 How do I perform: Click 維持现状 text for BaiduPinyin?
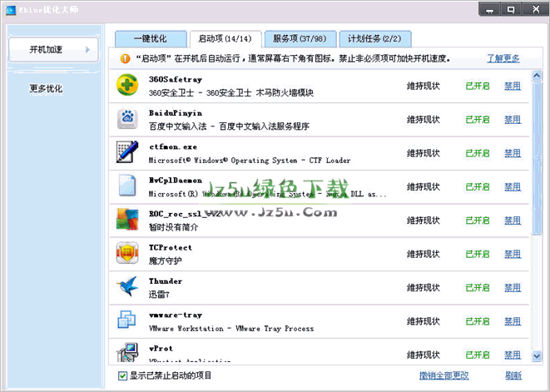click(x=424, y=120)
